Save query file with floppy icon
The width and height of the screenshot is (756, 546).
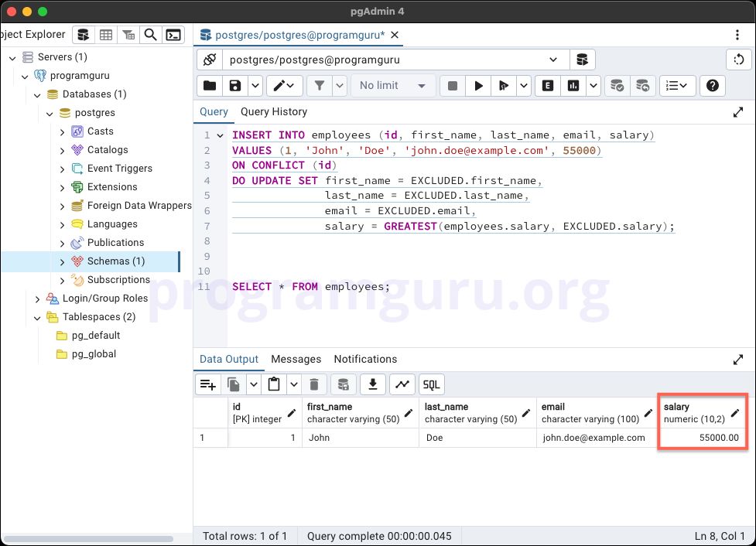click(x=234, y=86)
